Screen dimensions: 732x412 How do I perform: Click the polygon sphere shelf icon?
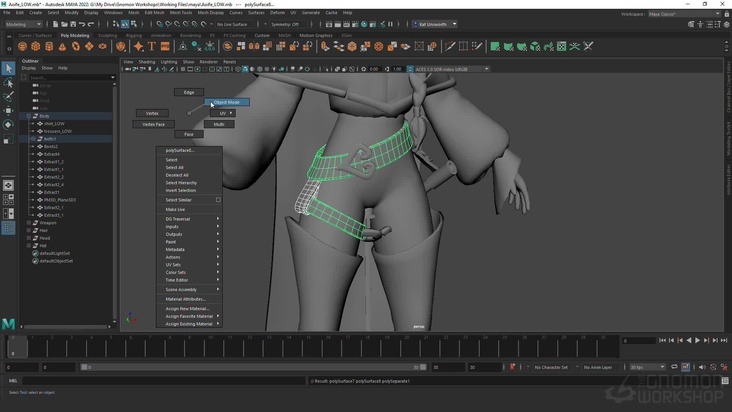[22, 46]
